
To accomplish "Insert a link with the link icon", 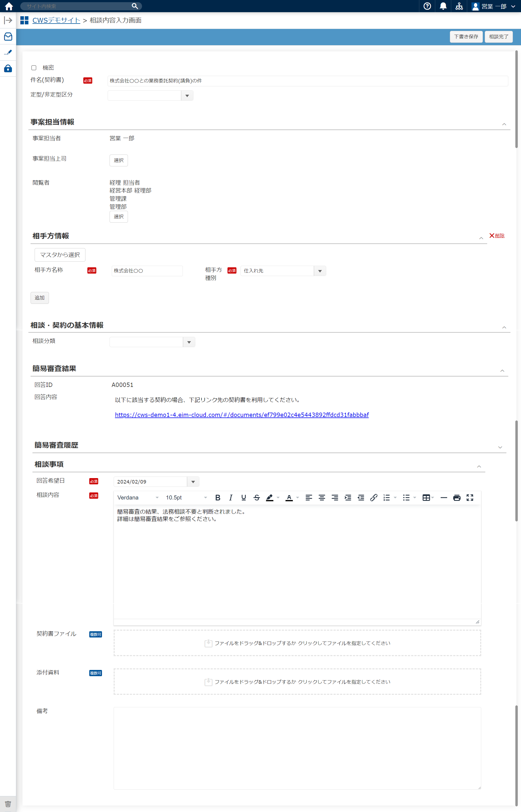I will [374, 497].
